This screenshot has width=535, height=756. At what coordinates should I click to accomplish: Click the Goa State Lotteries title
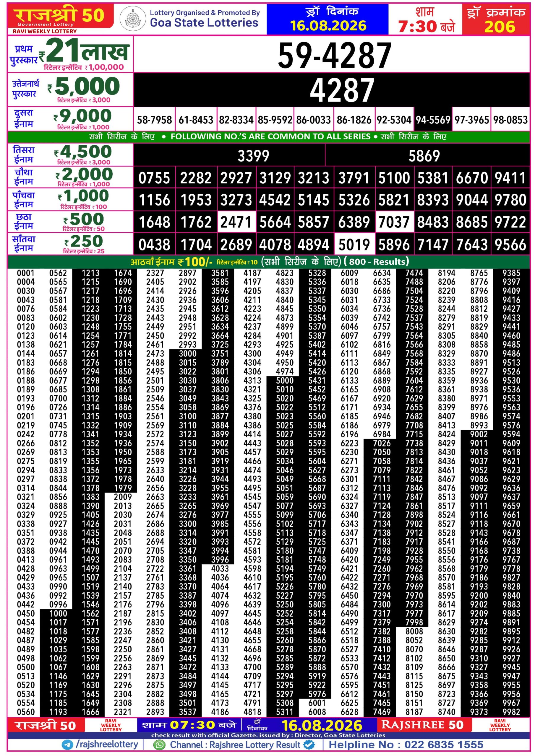(x=204, y=22)
